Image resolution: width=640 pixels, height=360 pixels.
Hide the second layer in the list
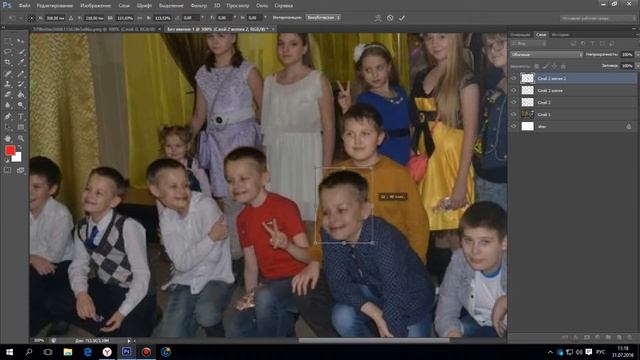tap(513, 90)
